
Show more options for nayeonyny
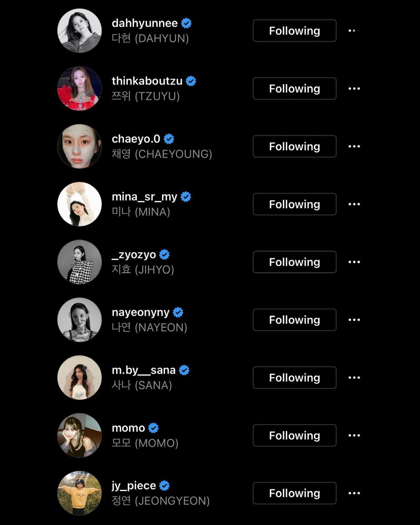click(354, 320)
